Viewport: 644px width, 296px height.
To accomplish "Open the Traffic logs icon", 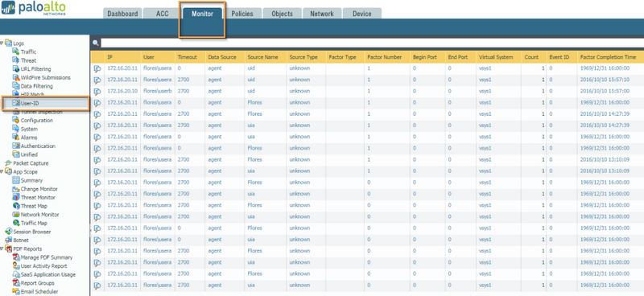I will pos(15,51).
